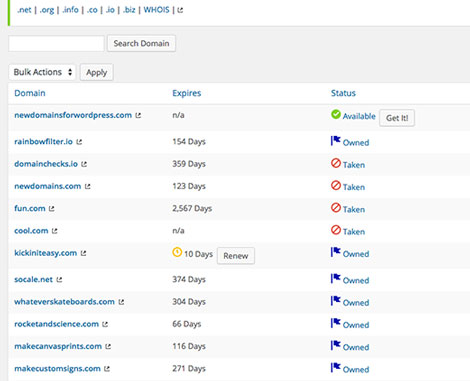Open the rainbowfilter.io domain link
Image resolution: width=470 pixels, height=381 pixels.
[43, 142]
